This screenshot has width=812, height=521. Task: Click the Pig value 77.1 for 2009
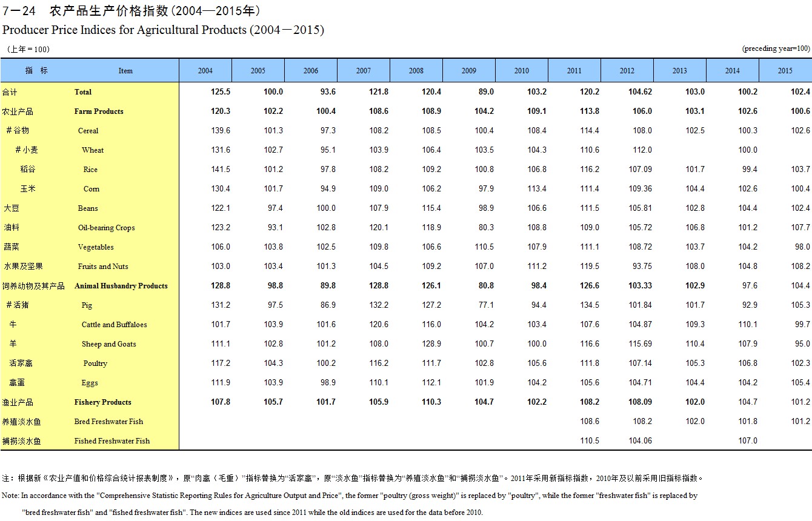[x=485, y=305]
